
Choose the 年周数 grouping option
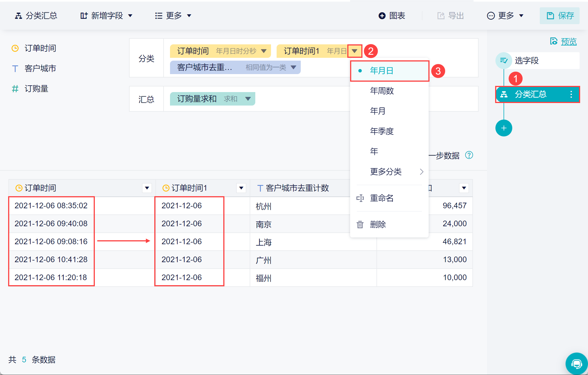[x=382, y=91]
